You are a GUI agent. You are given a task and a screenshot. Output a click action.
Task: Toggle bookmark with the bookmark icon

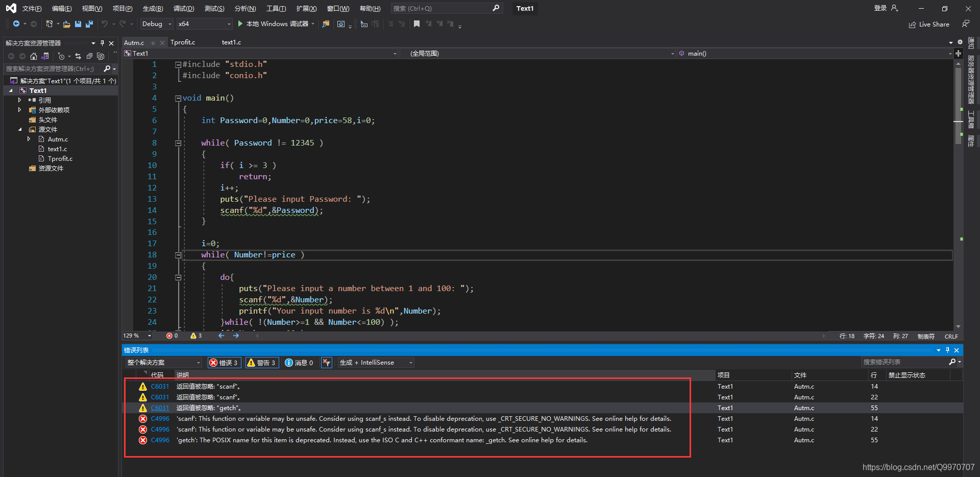point(416,24)
